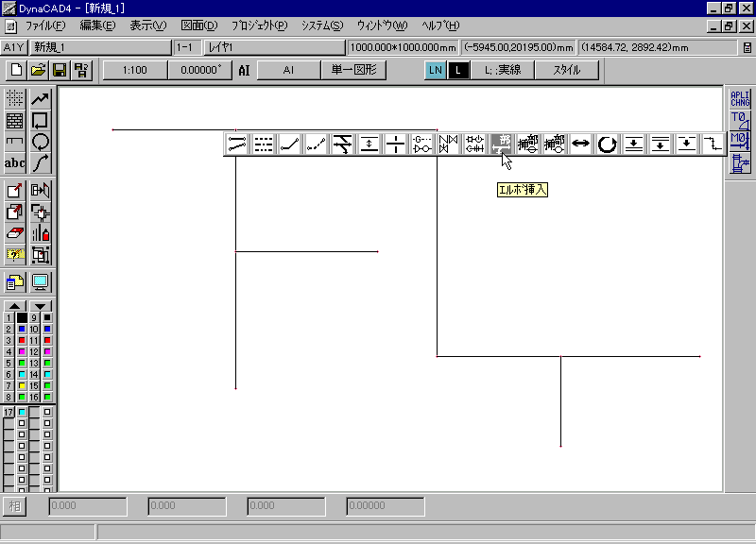Select the circle drawing tool
This screenshot has width=756, height=544.
(41, 142)
